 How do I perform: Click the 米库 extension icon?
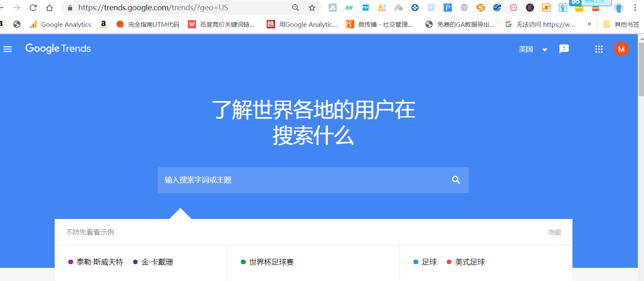click(x=349, y=7)
